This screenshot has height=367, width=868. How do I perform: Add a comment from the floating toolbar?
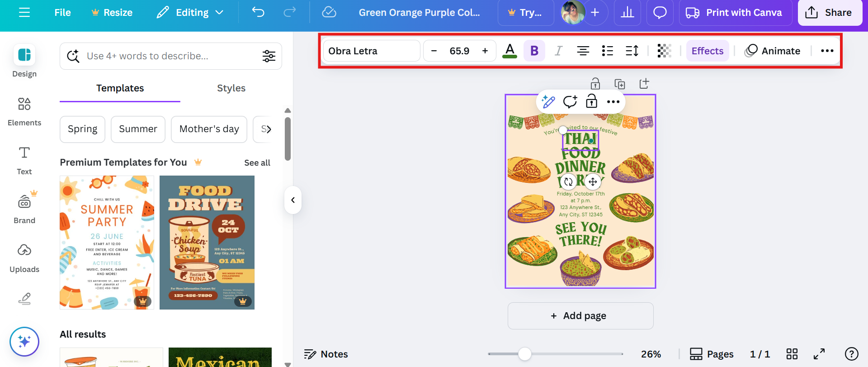tap(570, 102)
